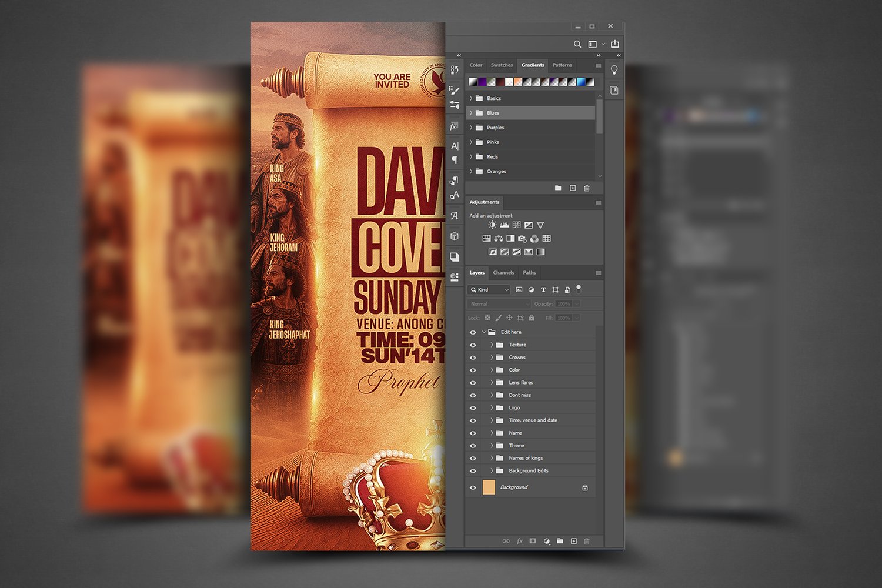Screen dimensions: 882x588
Task: Open the Character panel icon
Action: (x=455, y=146)
